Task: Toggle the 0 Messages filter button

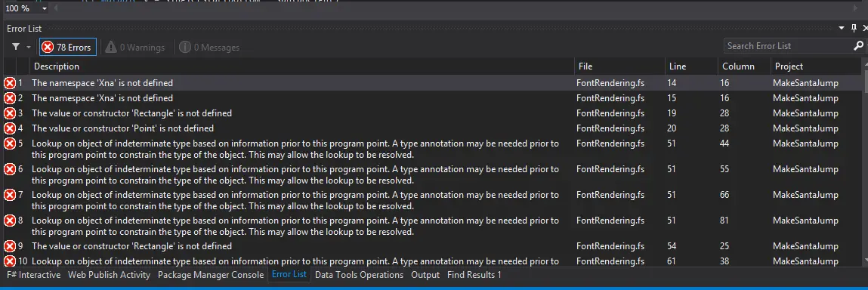Action: click(x=209, y=48)
